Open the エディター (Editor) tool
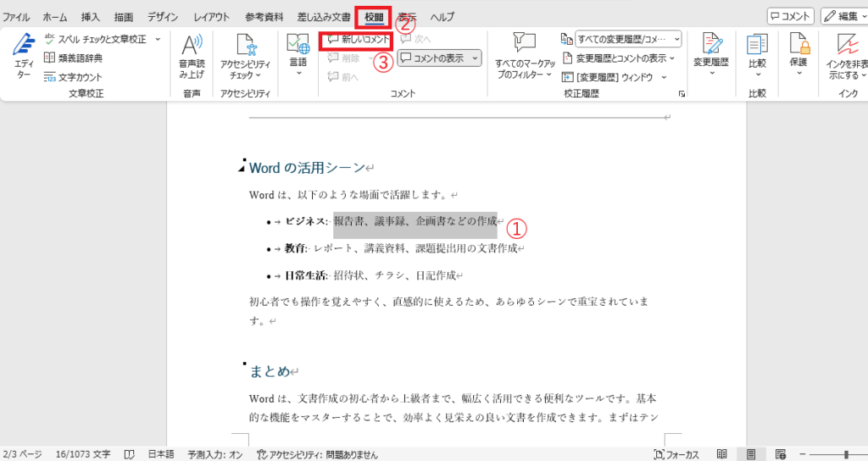Image resolution: width=868 pixels, height=461 pixels. (23, 57)
